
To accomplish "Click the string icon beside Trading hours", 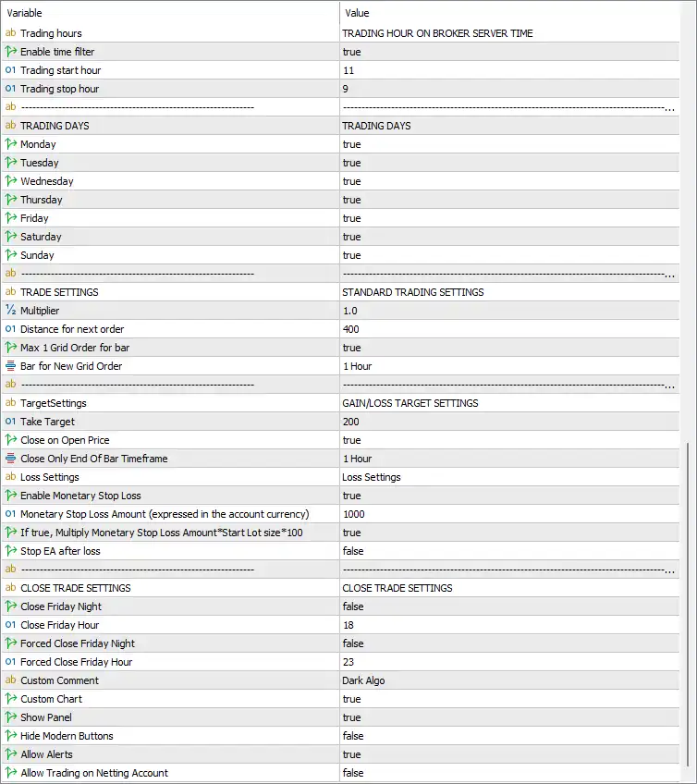I will (10, 33).
